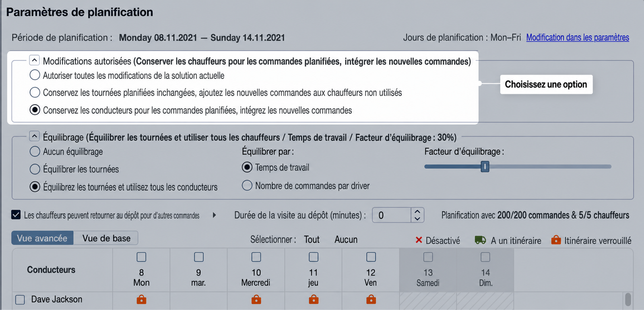This screenshot has height=310, width=644.
Task: Increment depot visit duration with up arrow
Action: 417,211
